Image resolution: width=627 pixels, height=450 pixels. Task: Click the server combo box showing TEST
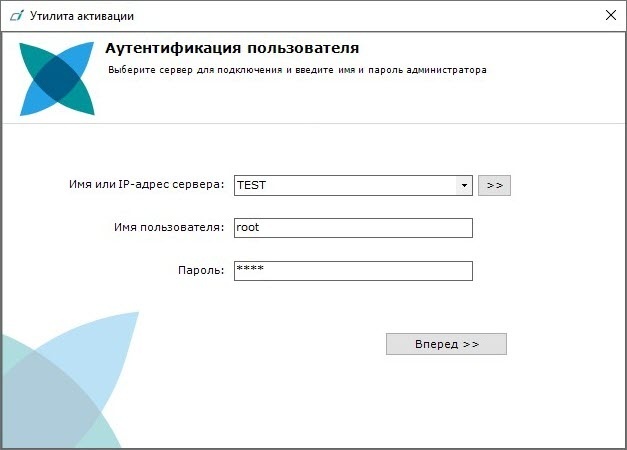(x=343, y=186)
